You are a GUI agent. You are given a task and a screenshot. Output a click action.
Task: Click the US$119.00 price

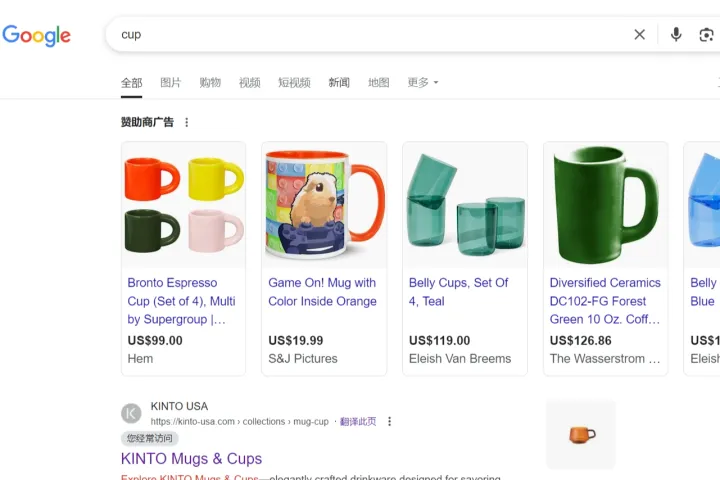click(x=439, y=340)
